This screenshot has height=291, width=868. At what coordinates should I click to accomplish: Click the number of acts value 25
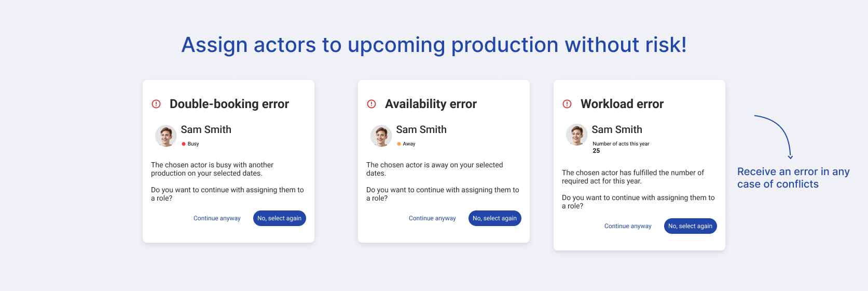(x=596, y=151)
